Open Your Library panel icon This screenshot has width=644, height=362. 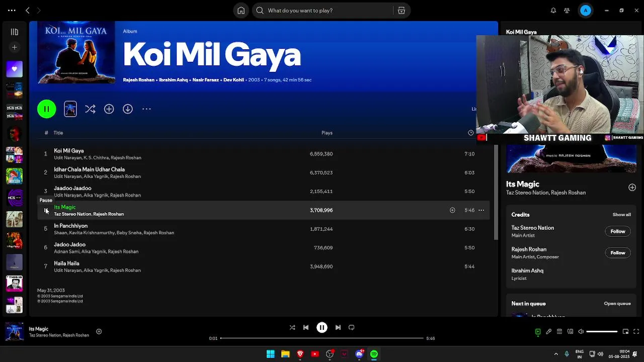click(x=15, y=32)
